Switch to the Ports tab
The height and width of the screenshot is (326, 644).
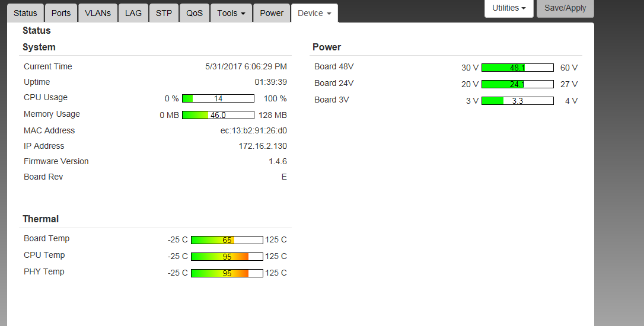coord(61,13)
